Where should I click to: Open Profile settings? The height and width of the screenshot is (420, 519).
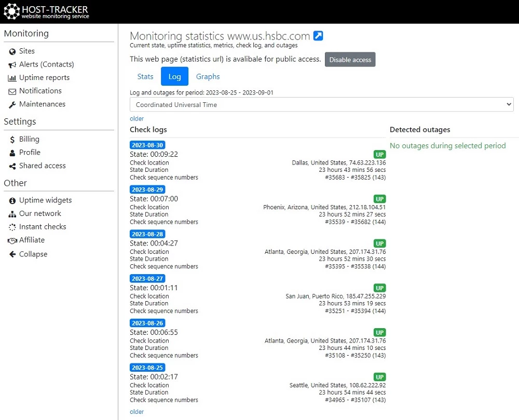pyautogui.click(x=30, y=152)
